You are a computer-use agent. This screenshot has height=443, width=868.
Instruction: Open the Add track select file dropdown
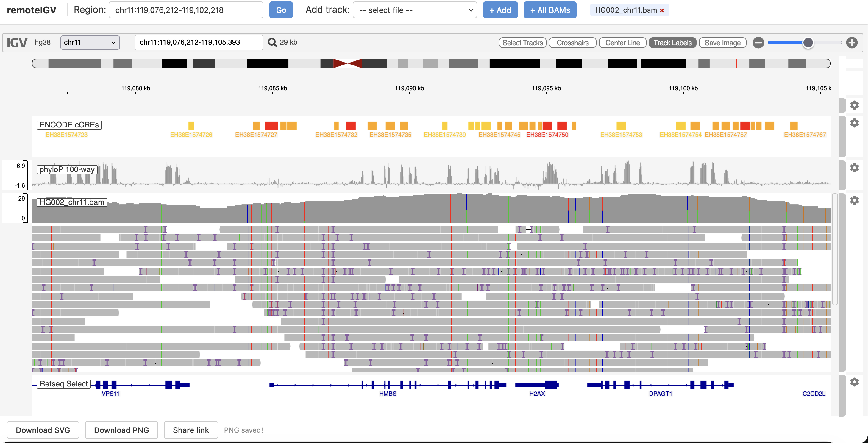(x=415, y=10)
